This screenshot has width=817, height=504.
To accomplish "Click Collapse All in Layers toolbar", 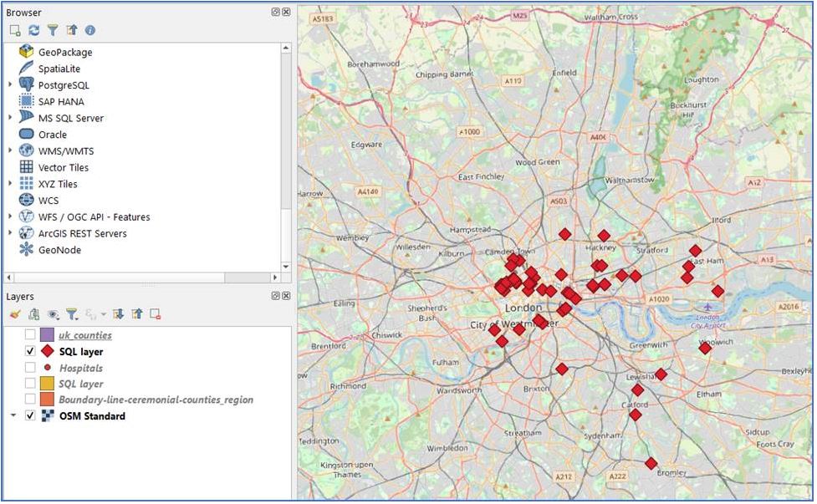I will tap(137, 314).
